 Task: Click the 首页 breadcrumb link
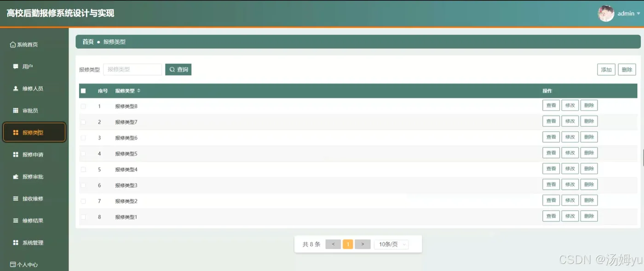point(88,42)
